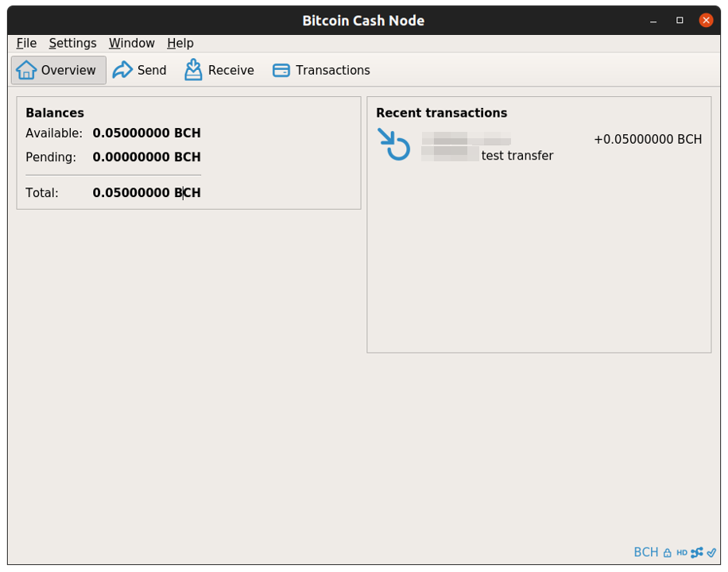Click the wallet encryption lock icon
Screen dimensions: 728x572
[x=668, y=552]
